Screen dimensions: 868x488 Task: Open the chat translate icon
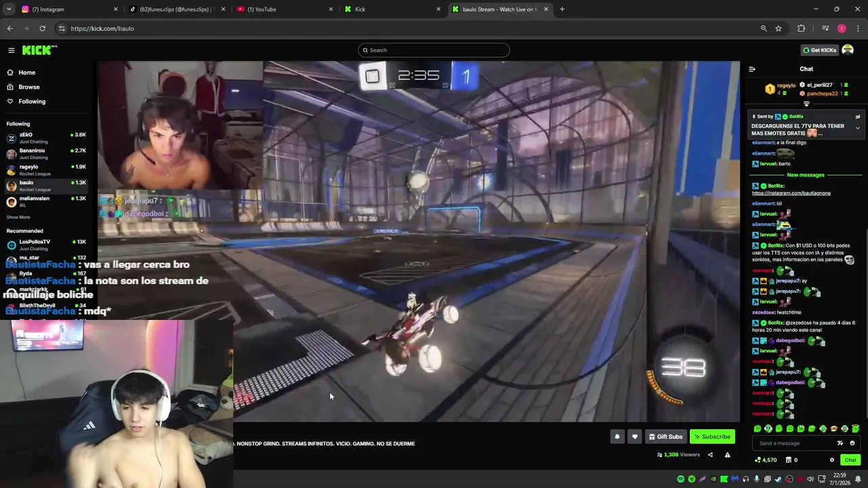(x=840, y=443)
